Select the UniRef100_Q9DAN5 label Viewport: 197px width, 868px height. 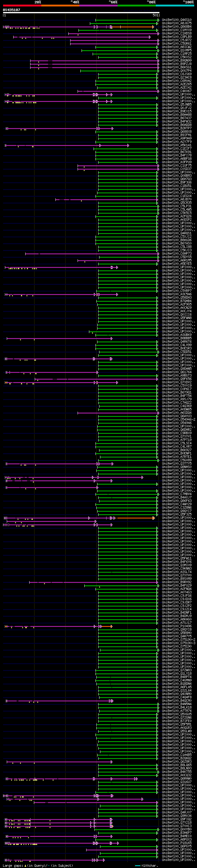(x=177, y=369)
